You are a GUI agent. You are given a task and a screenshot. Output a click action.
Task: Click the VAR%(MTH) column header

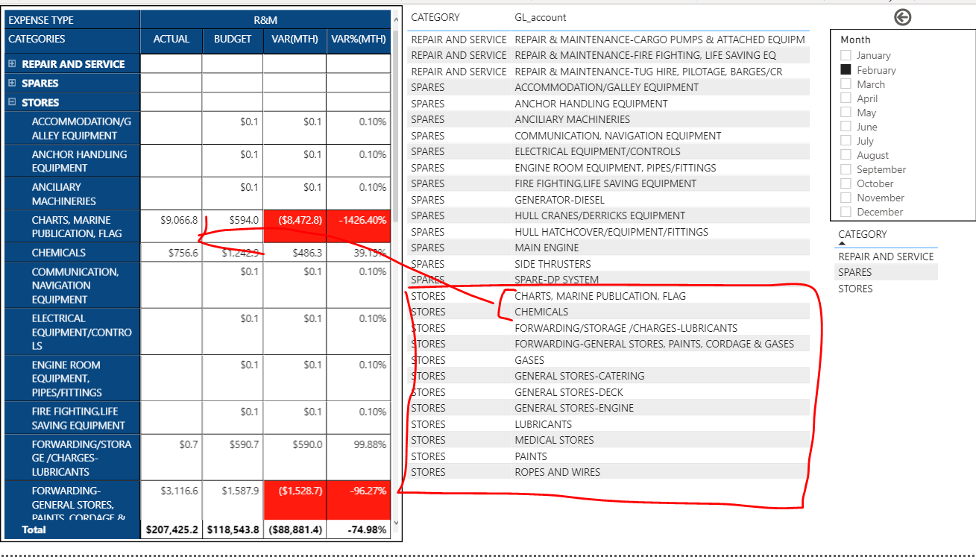pos(358,39)
